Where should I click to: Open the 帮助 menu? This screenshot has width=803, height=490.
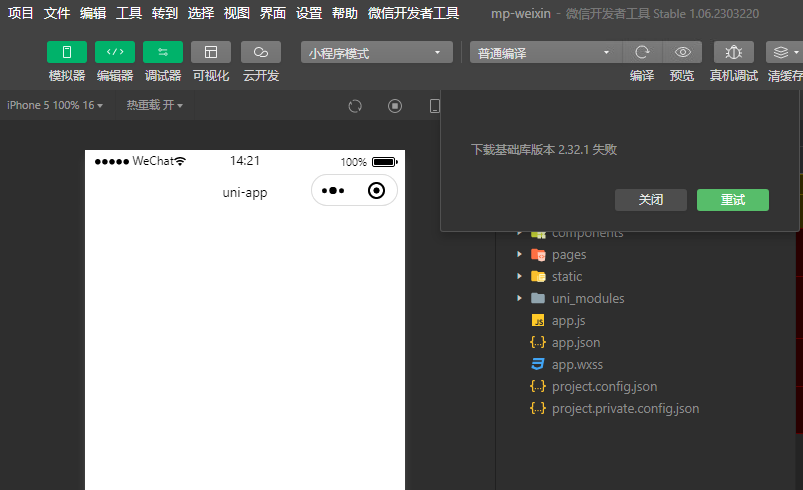345,13
